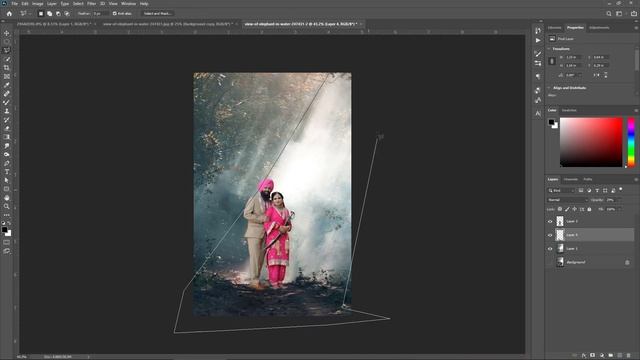Open the Brush Settings icon in collapsed dock
The height and width of the screenshot is (360, 640).
(538, 54)
